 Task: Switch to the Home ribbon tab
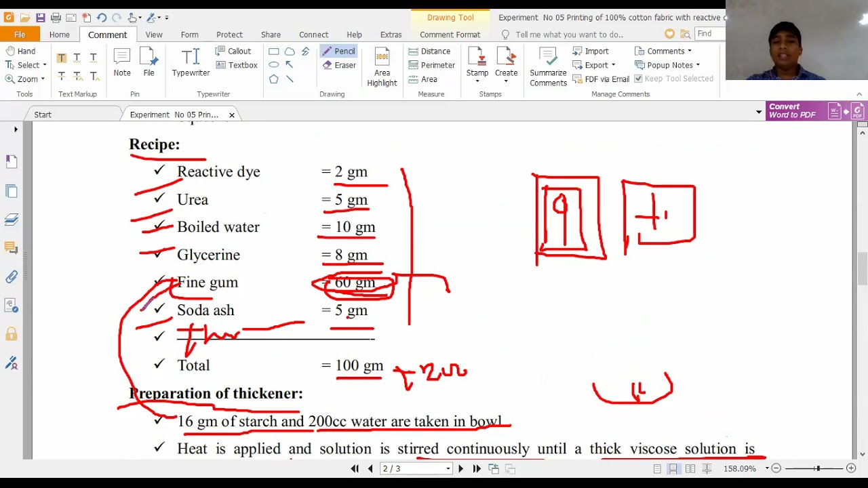click(59, 35)
